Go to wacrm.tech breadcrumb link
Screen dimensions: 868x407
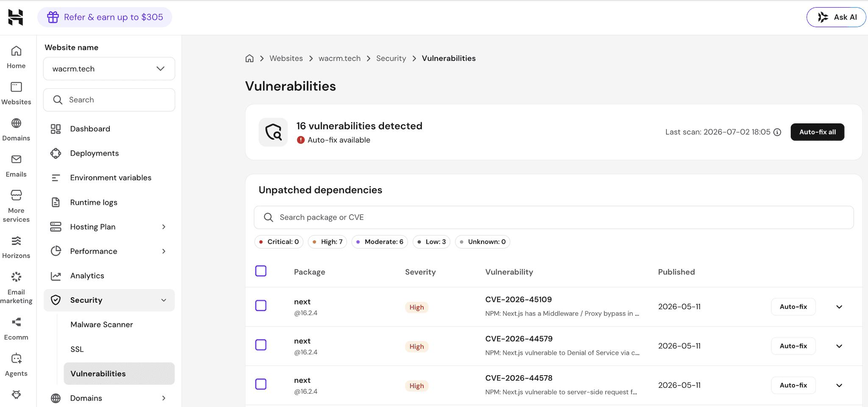click(339, 58)
